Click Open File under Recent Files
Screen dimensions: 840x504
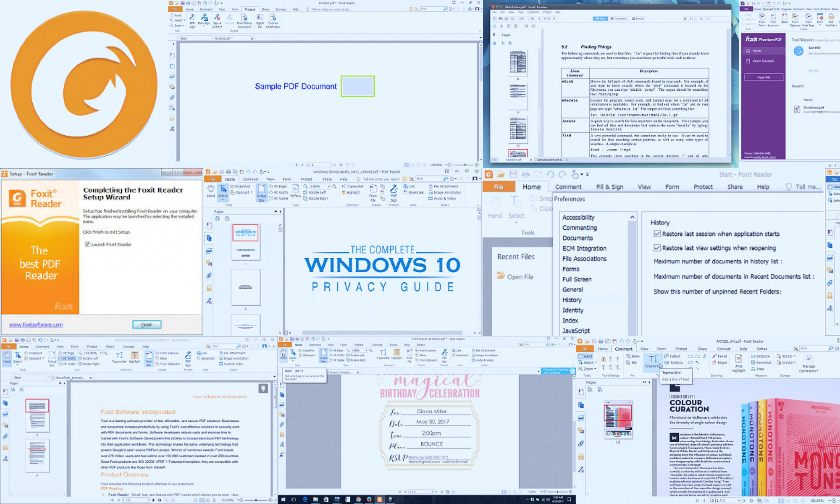[515, 276]
